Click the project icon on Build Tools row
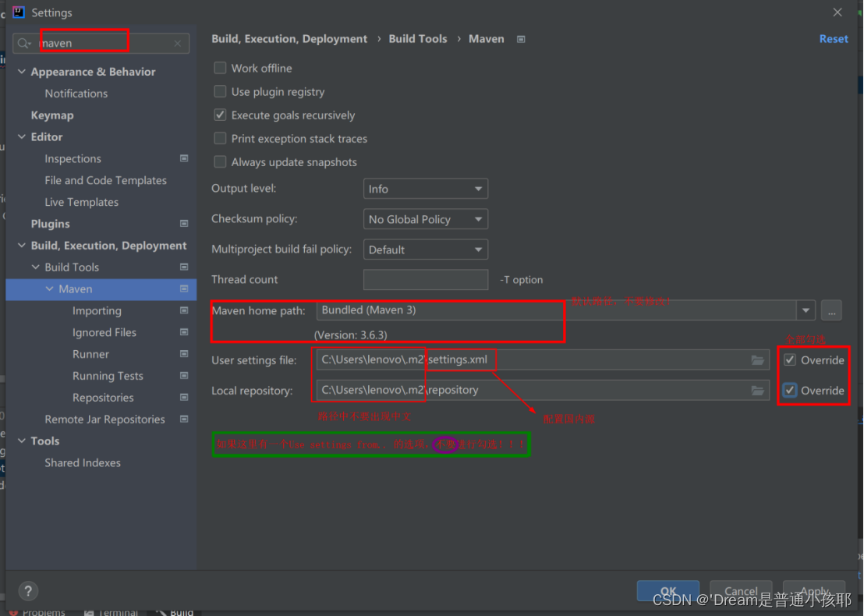The image size is (864, 616). [184, 267]
